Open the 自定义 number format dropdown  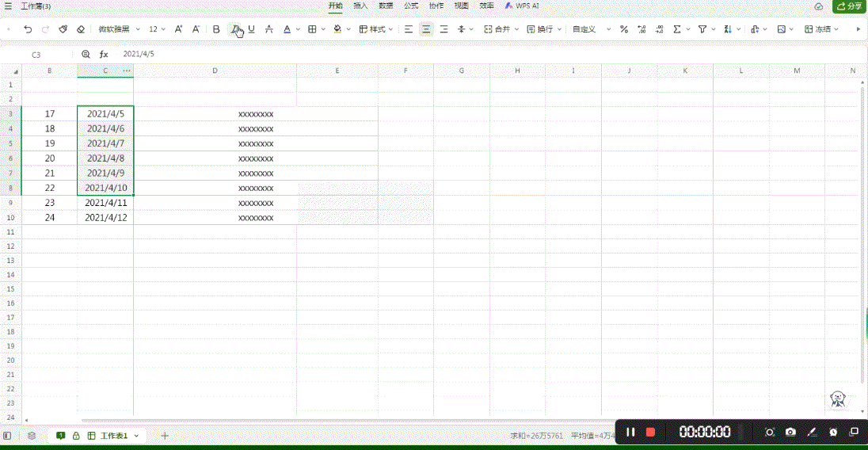click(592, 29)
